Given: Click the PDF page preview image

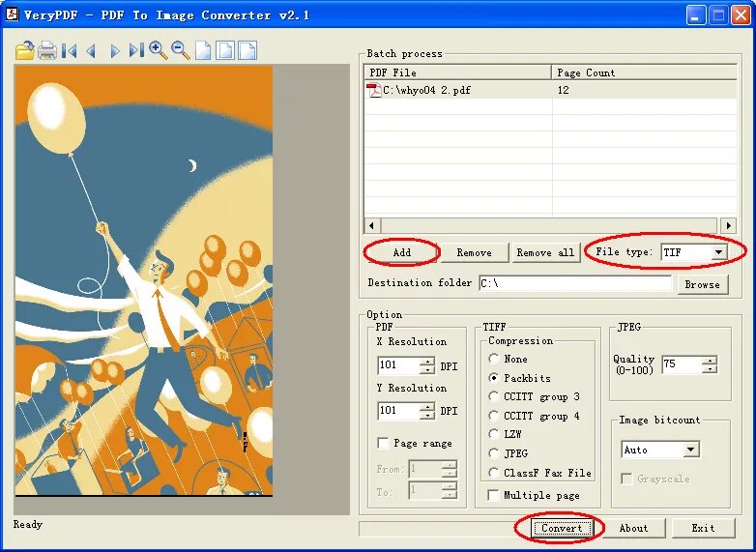Looking at the screenshot, I should point(144,281).
